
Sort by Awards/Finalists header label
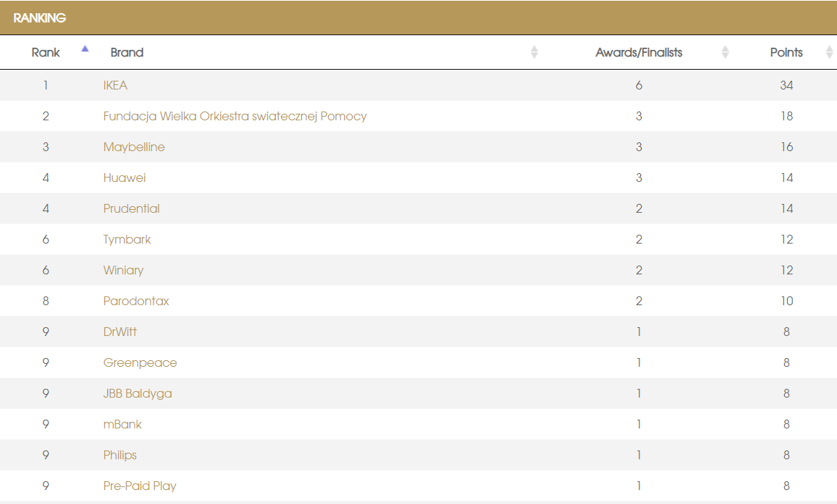(639, 52)
